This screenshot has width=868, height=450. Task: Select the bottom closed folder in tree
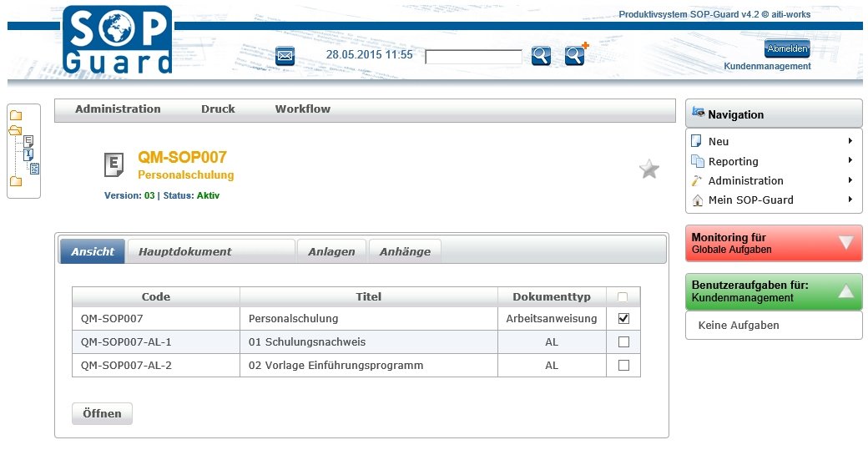[16, 181]
